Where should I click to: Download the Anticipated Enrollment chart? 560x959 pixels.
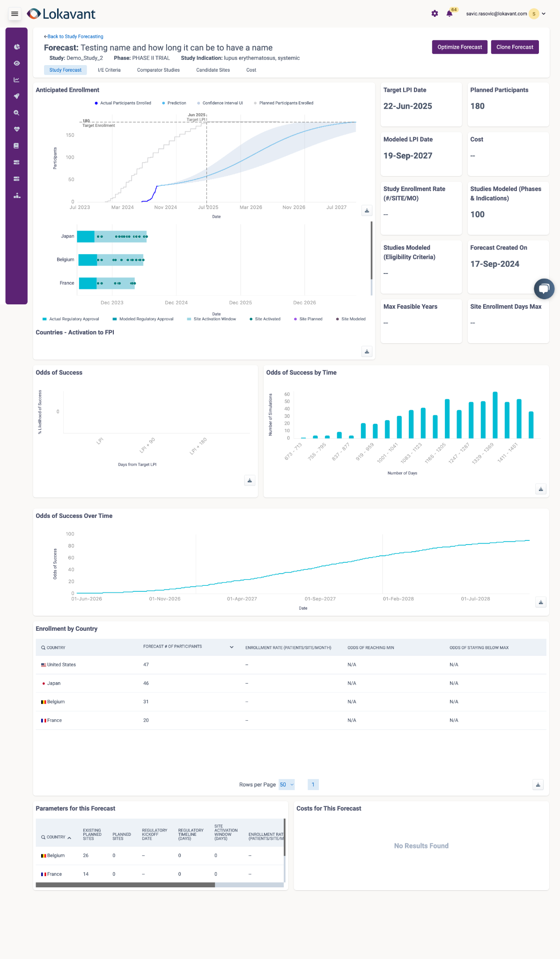[367, 211]
